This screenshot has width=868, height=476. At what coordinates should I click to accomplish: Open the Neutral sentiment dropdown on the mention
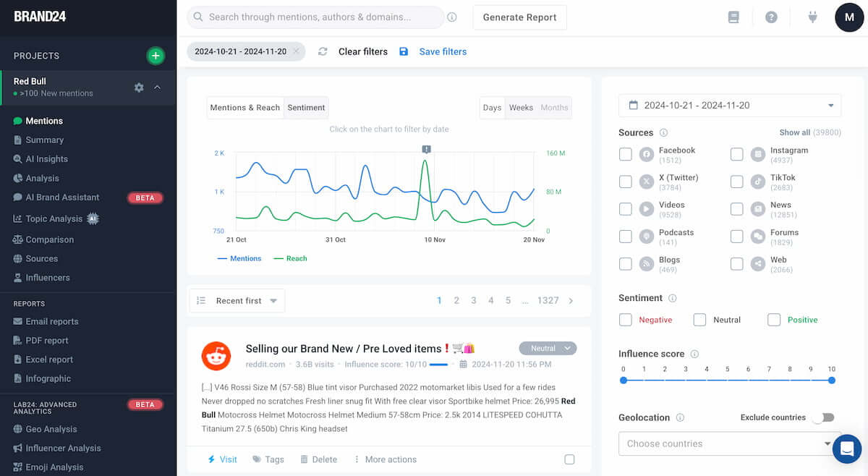click(548, 348)
